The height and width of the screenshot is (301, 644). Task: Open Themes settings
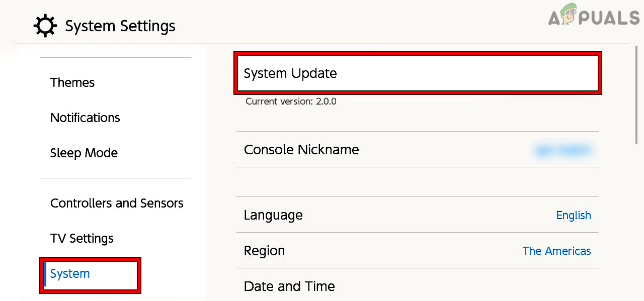(72, 82)
